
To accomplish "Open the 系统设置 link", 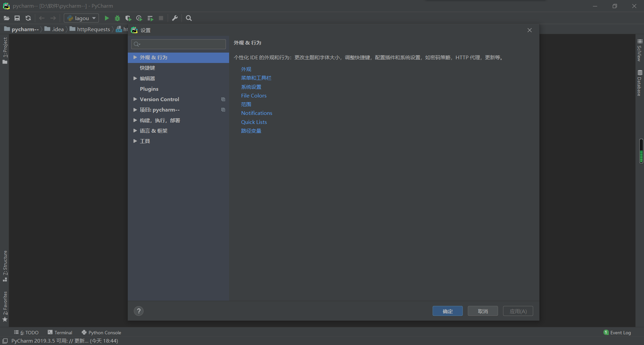I will 251,87.
